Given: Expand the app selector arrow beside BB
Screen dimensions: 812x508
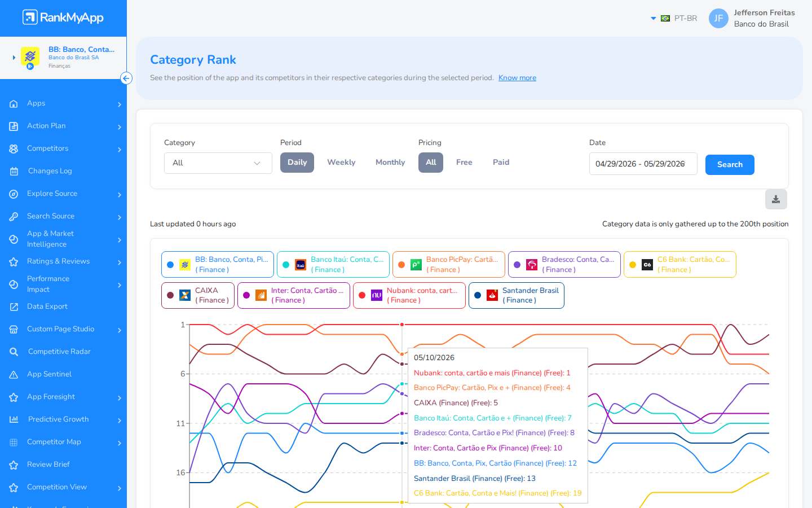Looking at the screenshot, I should [14, 58].
